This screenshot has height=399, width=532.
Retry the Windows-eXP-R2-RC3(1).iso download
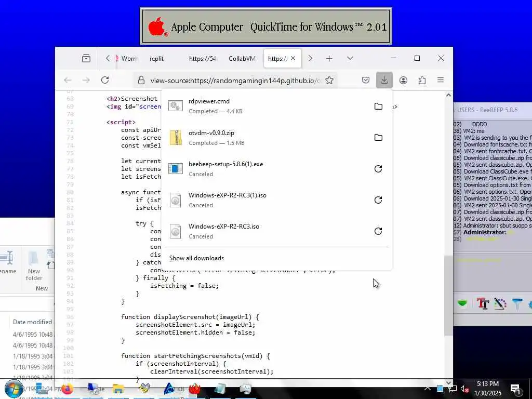(x=378, y=200)
